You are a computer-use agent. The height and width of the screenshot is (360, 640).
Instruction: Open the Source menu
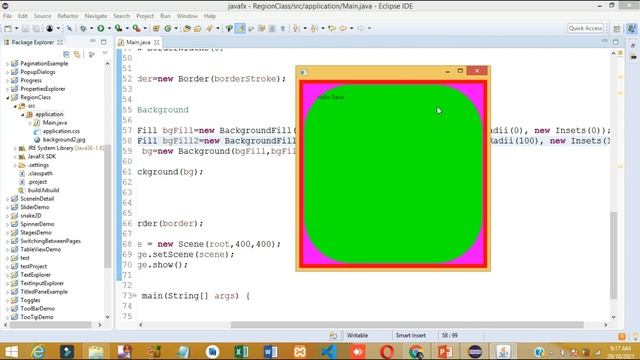[x=42, y=16]
